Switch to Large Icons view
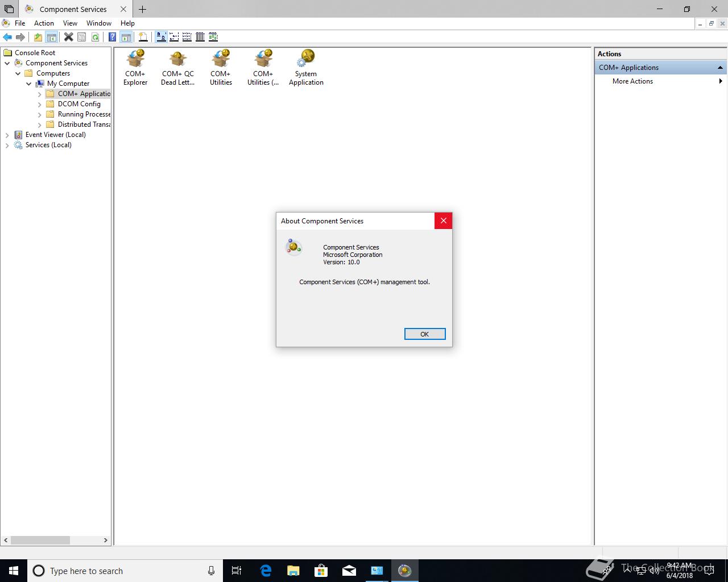The height and width of the screenshot is (582, 728). point(161,37)
